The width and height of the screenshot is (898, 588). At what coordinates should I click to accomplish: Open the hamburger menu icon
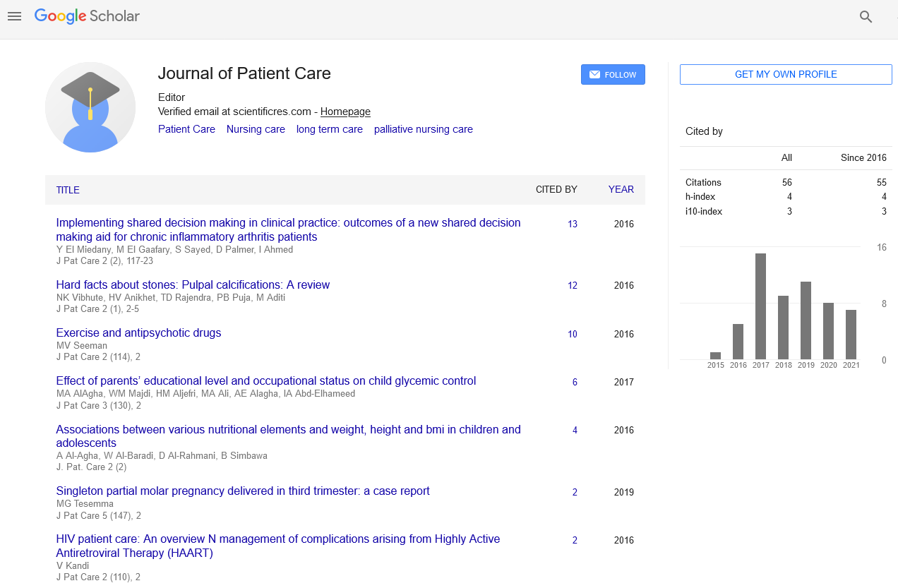click(14, 16)
